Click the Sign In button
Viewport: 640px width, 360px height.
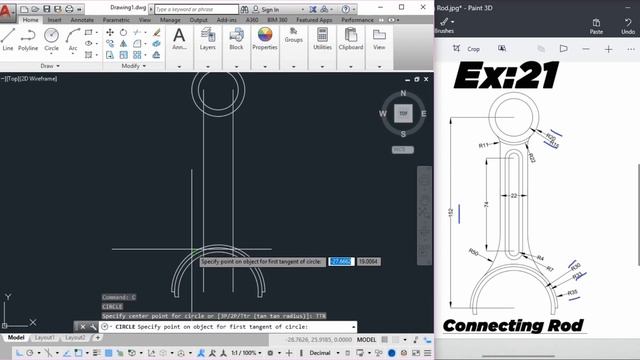266,9
